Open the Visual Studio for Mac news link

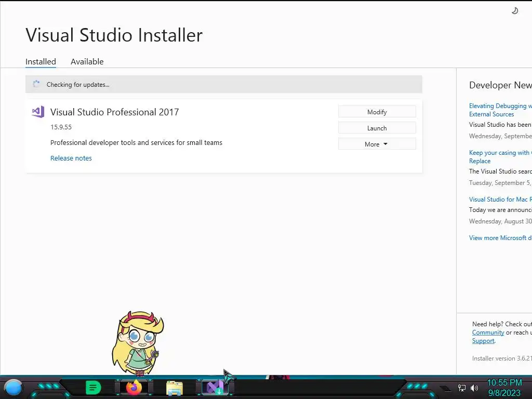tap(500, 199)
